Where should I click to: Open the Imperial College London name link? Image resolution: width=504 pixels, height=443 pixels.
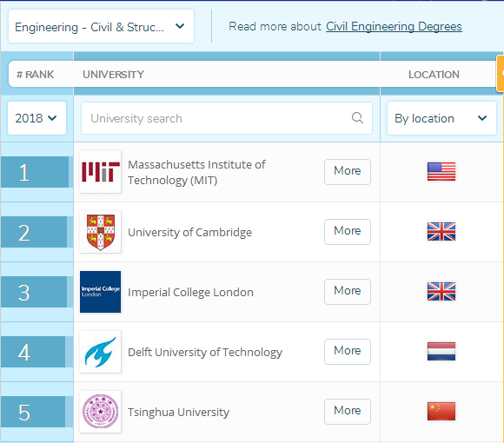click(x=190, y=293)
